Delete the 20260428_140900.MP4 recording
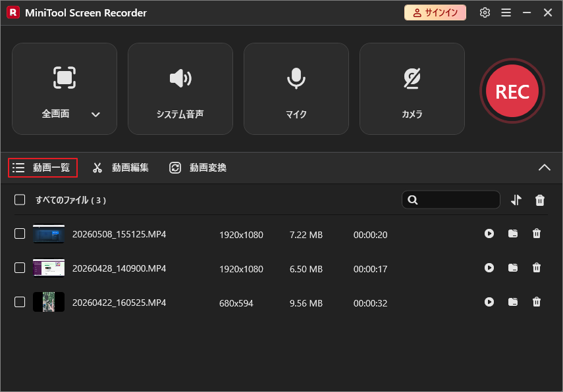Image resolution: width=563 pixels, height=392 pixels. point(537,268)
